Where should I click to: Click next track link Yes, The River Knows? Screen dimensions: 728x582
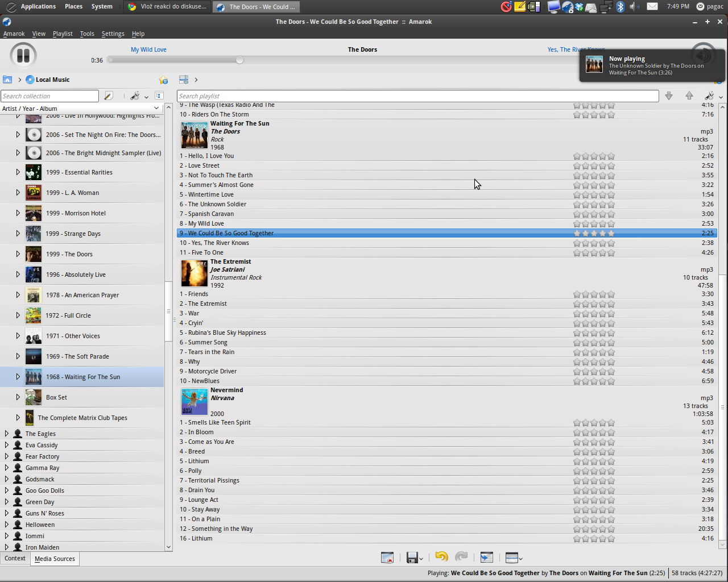click(576, 49)
